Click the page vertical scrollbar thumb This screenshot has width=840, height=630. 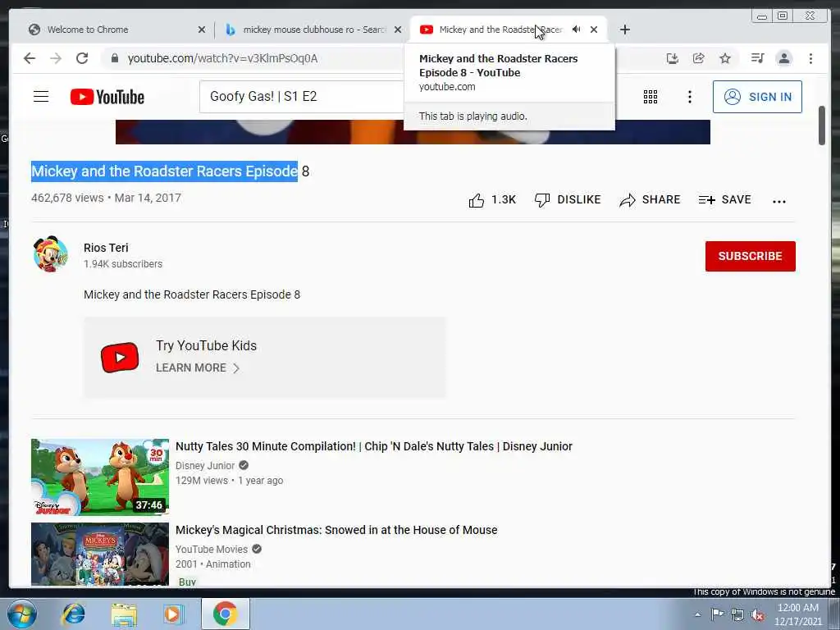pyautogui.click(x=822, y=126)
